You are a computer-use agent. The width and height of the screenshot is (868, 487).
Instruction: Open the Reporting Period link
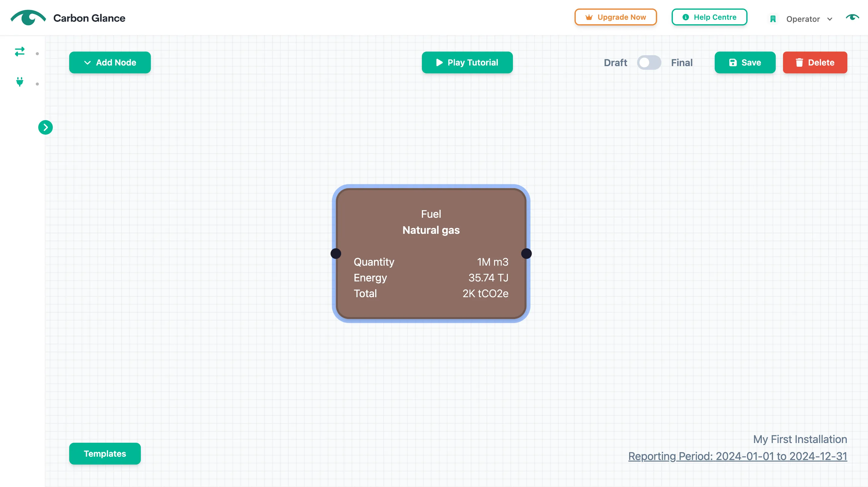coord(737,456)
